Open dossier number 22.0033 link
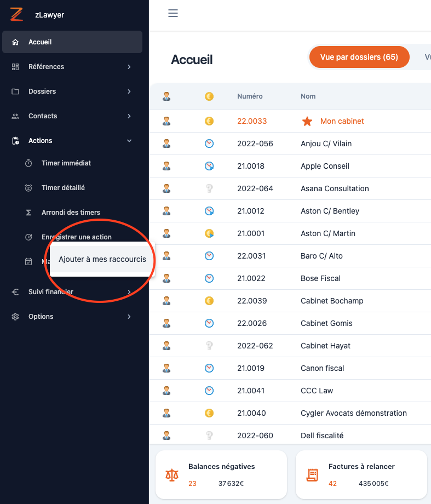The height and width of the screenshot is (504, 431). point(252,121)
